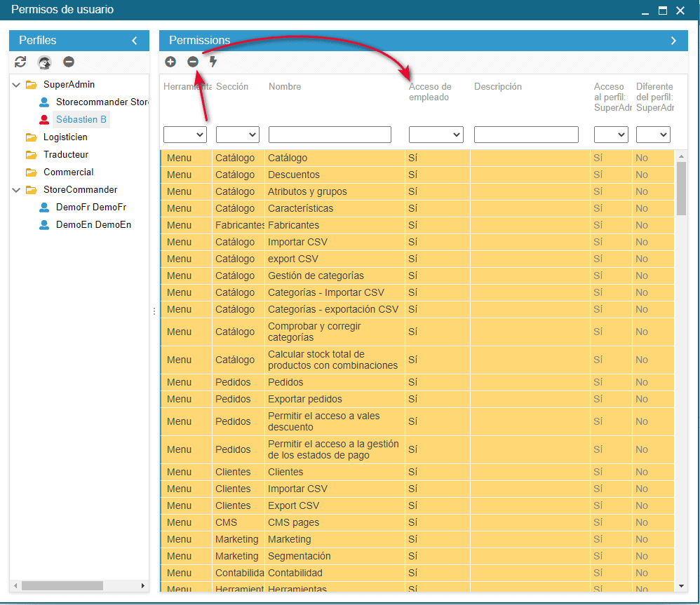Click the Descripción filter text field

[x=526, y=135]
